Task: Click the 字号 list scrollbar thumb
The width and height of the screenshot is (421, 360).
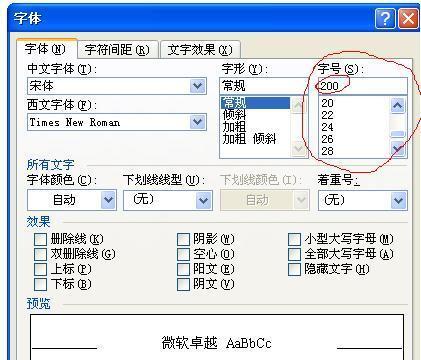Action: 398,134
